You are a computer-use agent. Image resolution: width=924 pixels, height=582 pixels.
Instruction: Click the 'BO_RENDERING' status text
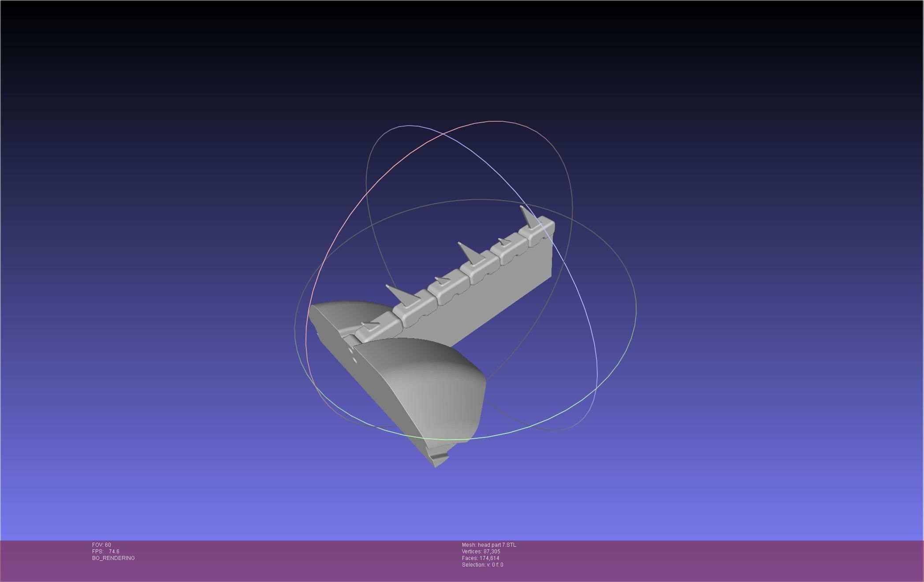tap(113, 558)
